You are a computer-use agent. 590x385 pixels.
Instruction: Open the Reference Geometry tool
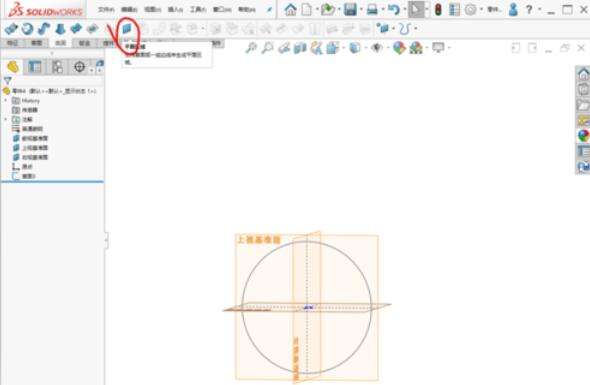[383, 29]
